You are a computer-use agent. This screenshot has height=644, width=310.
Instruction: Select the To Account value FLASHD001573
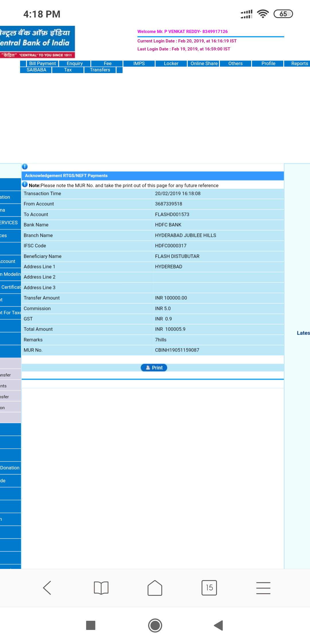(x=172, y=214)
